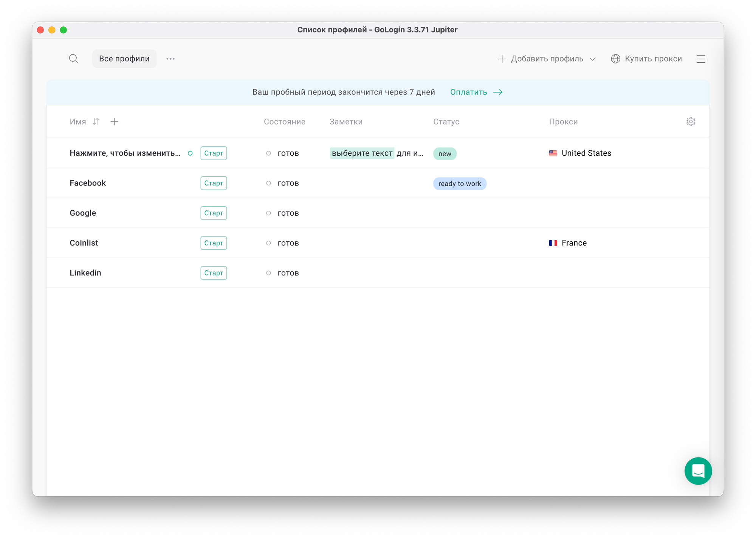The width and height of the screenshot is (756, 539).
Task: Click the plus icon next to Имя column
Action: click(114, 122)
